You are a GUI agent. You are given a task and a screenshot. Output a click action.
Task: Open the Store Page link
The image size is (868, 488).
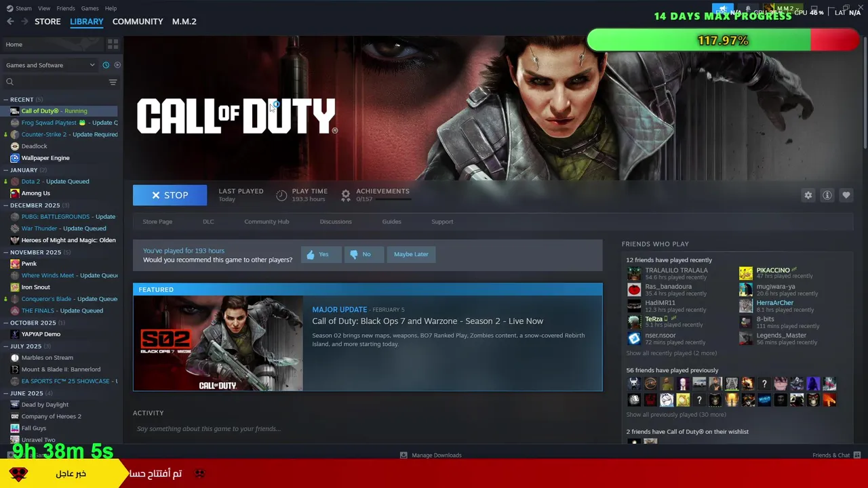pos(157,222)
